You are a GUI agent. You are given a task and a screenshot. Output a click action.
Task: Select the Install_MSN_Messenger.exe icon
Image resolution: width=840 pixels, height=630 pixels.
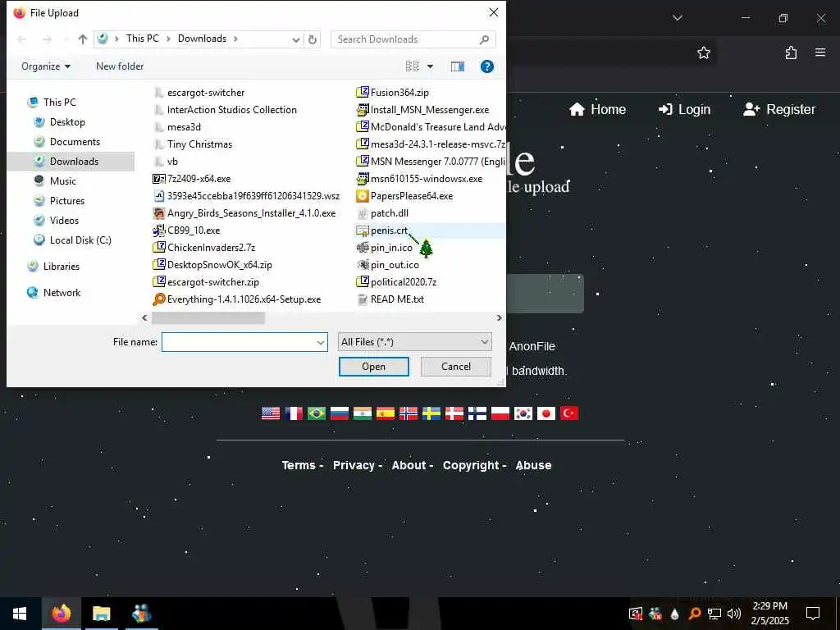[363, 110]
